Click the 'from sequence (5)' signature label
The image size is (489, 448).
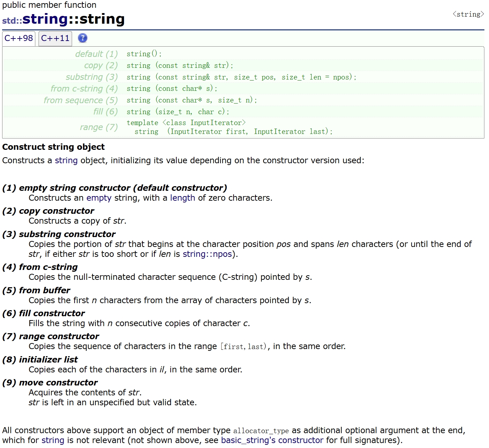[x=81, y=100]
